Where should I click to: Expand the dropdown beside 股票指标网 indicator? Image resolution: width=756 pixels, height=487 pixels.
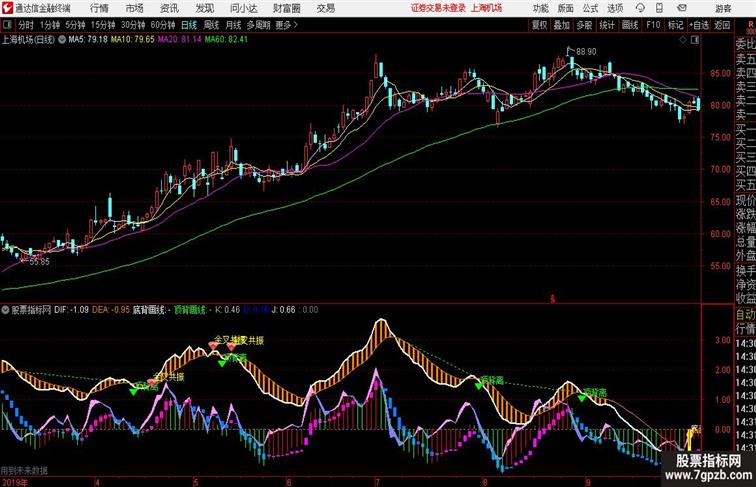(x=5, y=310)
